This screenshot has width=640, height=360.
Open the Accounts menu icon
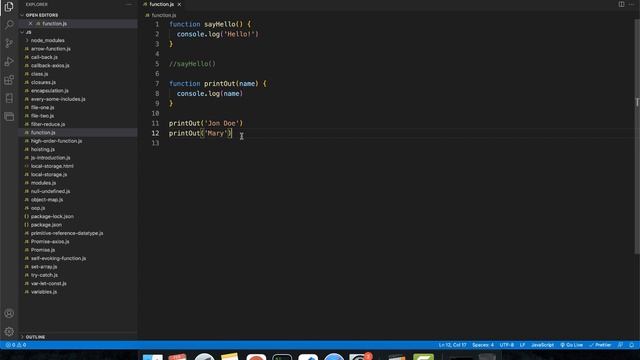[9, 313]
